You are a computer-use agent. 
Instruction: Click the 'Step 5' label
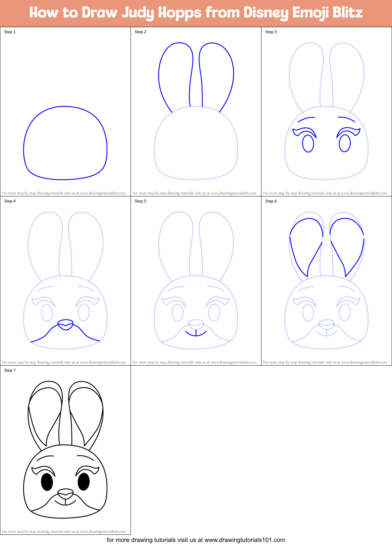point(140,201)
